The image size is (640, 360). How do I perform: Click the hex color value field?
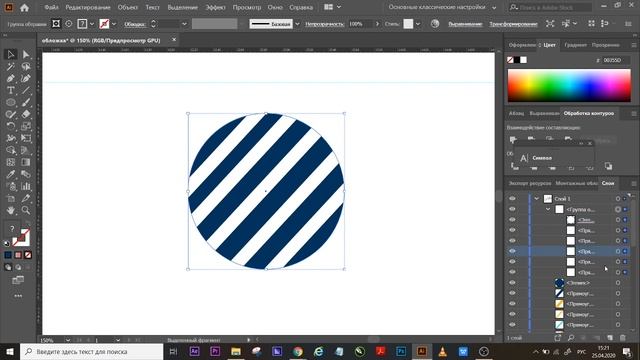(x=616, y=60)
